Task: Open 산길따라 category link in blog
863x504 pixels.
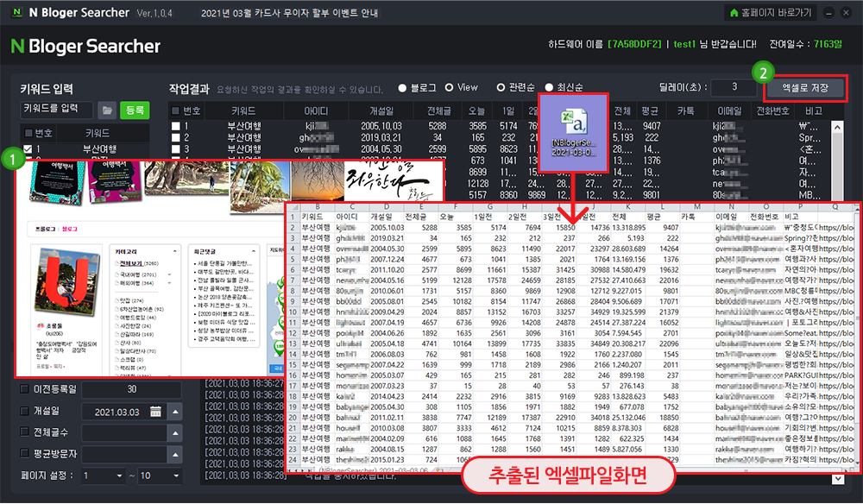Action: (135, 334)
